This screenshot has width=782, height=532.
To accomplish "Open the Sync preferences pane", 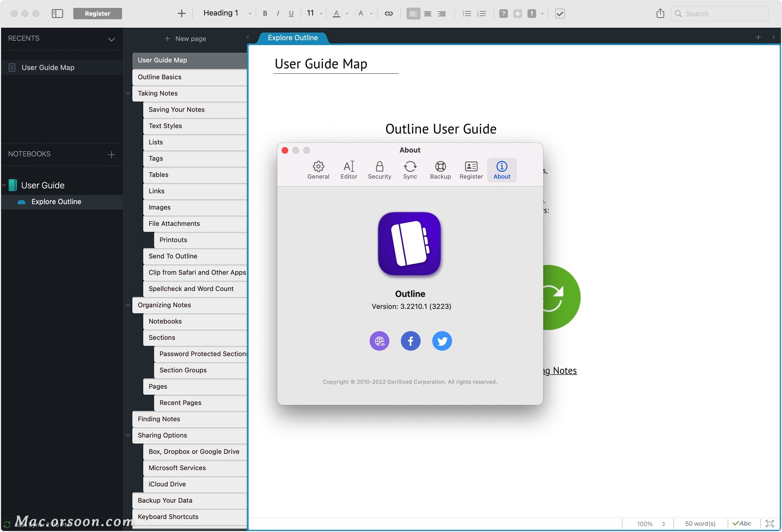I will (410, 169).
